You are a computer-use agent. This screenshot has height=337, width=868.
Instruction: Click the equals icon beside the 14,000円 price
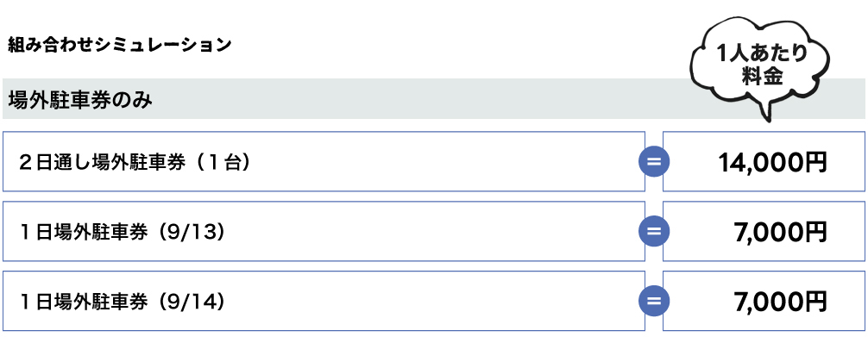tap(654, 161)
